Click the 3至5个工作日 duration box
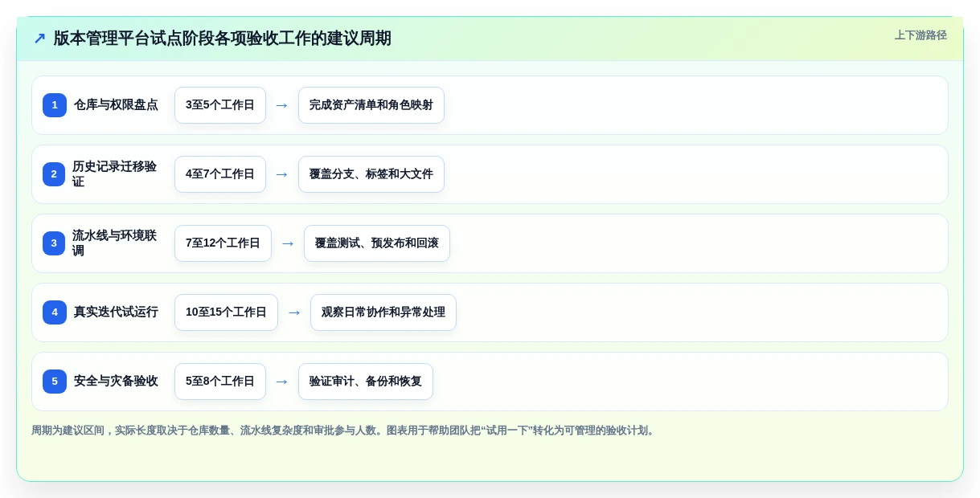The width and height of the screenshot is (980, 498). pyautogui.click(x=220, y=105)
